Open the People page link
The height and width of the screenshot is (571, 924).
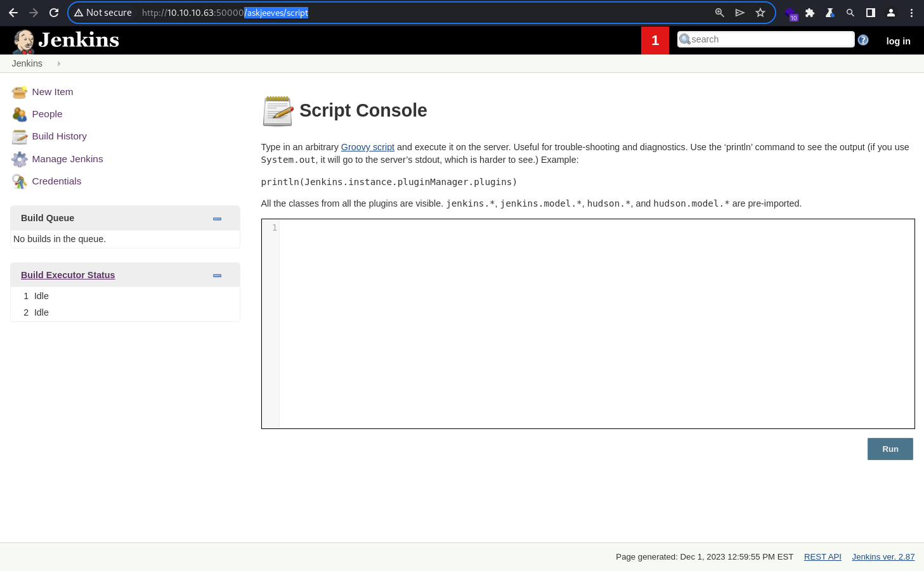tap(47, 114)
